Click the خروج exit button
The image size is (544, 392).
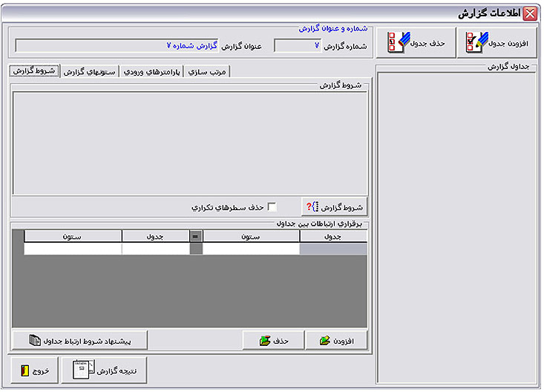tap(34, 370)
